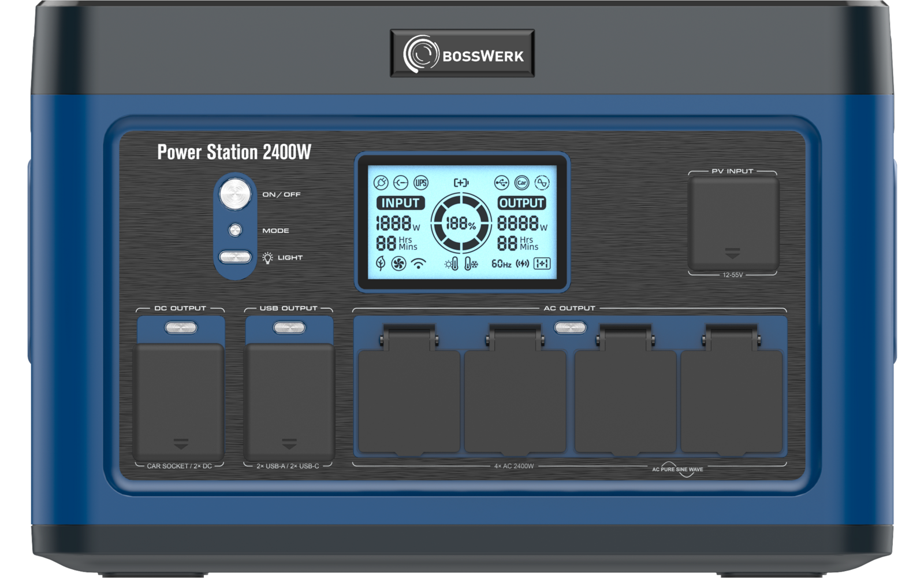Click the 188% battery percentage readout

(x=461, y=224)
